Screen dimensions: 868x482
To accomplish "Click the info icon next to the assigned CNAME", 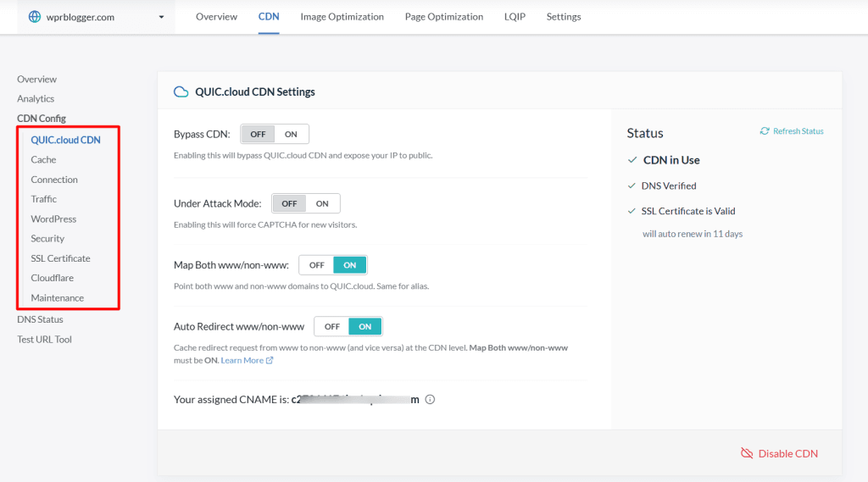I will point(430,400).
